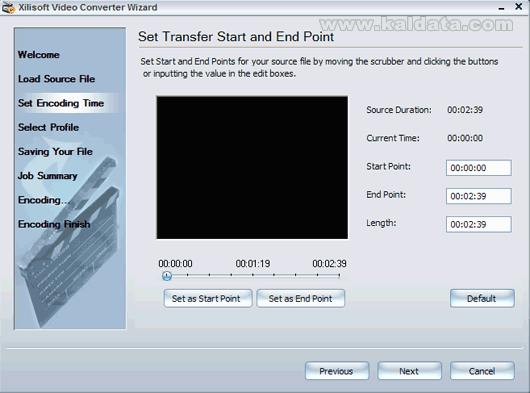Click the Length time field

pos(478,224)
